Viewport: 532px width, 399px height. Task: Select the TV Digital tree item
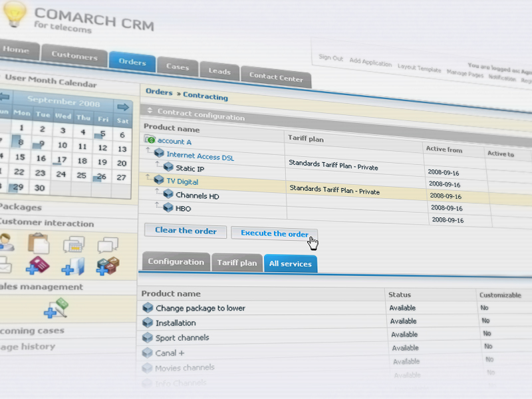pyautogui.click(x=182, y=182)
